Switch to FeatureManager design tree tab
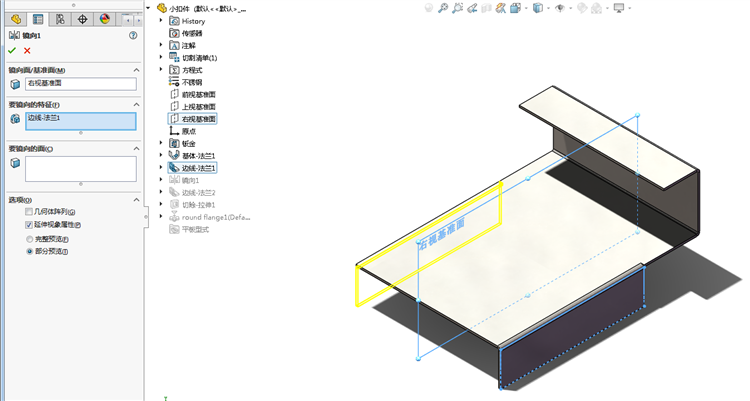 click(16, 19)
